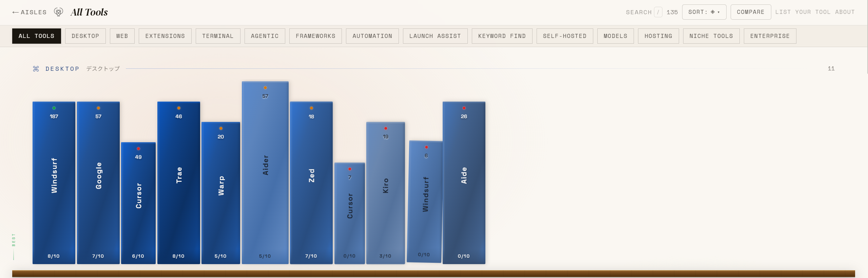Switch to the Launch Assist tab

[x=435, y=36]
